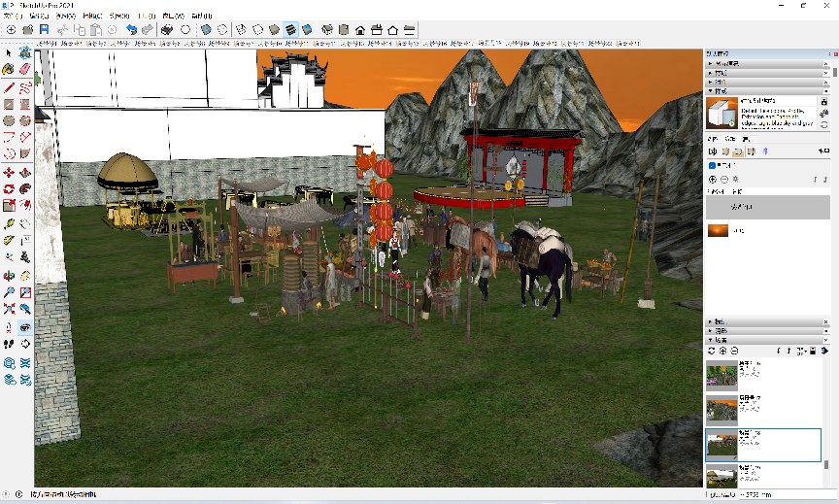Click the add watermark plus button

point(712,180)
